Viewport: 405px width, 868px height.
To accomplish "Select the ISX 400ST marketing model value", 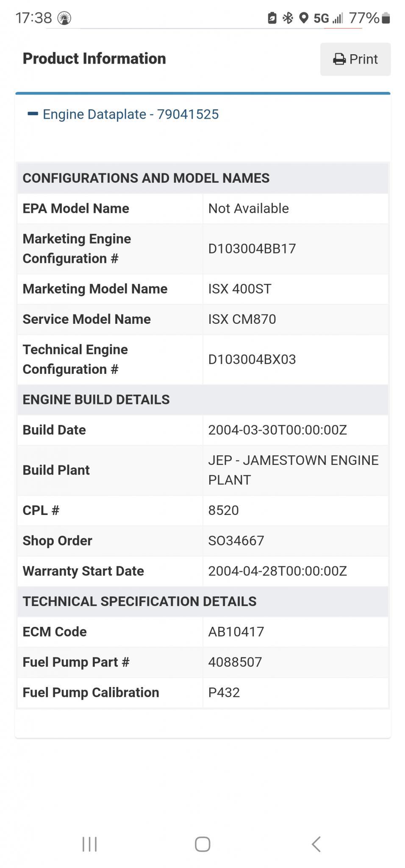I will tap(240, 289).
